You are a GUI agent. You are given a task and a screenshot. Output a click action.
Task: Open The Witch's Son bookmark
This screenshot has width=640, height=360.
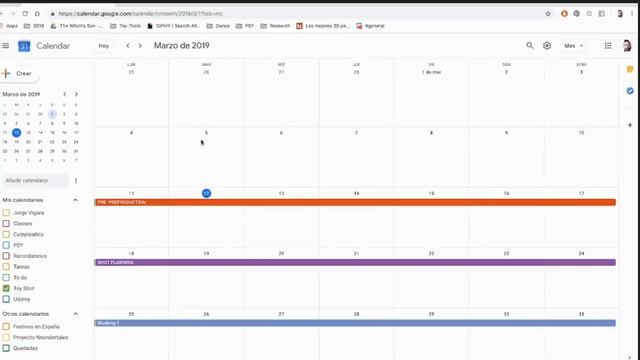(76, 26)
